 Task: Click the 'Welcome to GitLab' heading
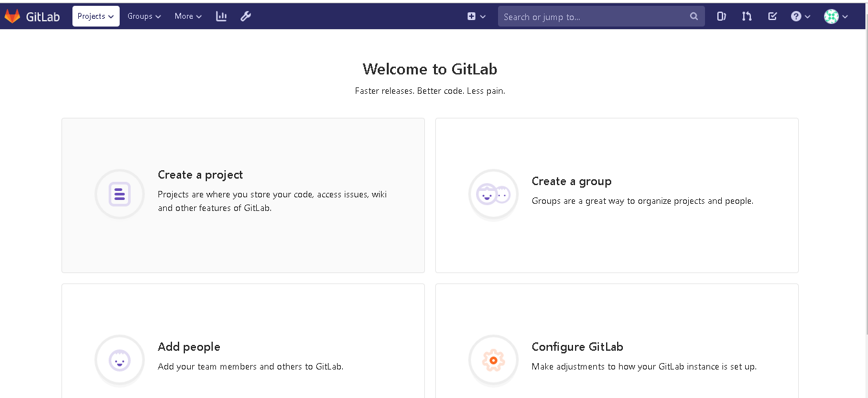pos(430,69)
